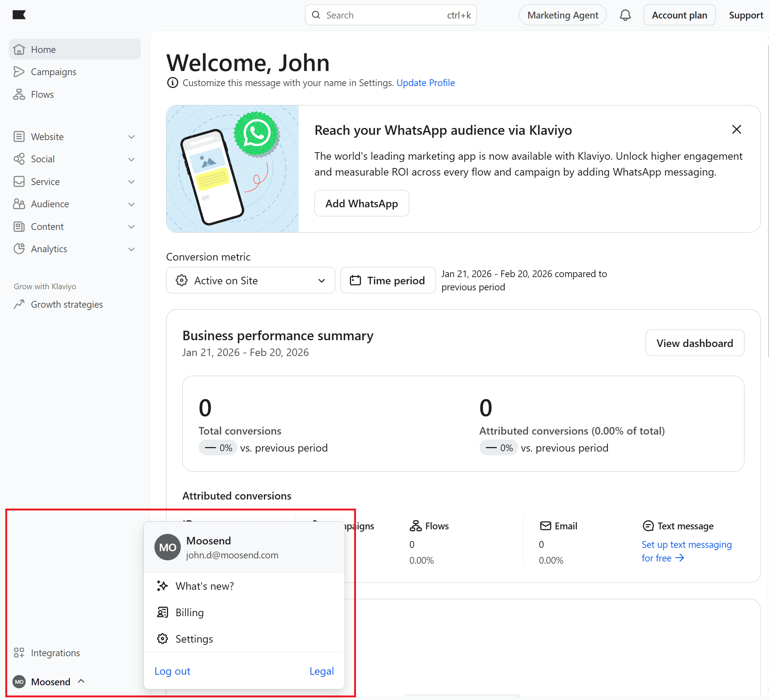The image size is (769, 700).
Task: Open the Active on Site metric dropdown
Action: point(251,281)
